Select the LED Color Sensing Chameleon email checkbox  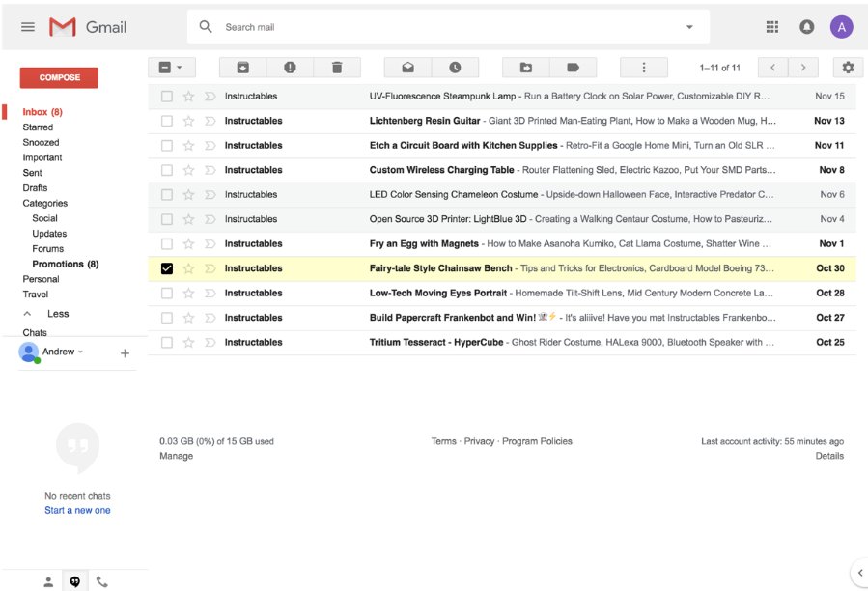167,195
